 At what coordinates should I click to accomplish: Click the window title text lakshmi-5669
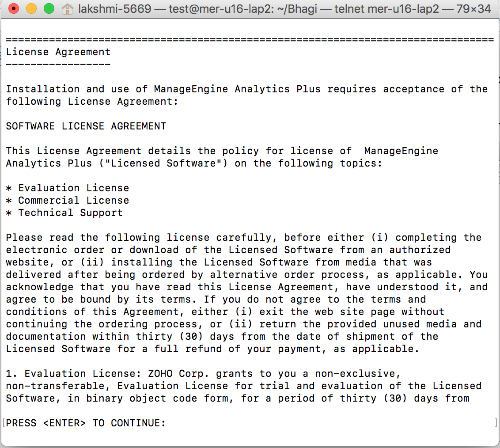coord(114,9)
